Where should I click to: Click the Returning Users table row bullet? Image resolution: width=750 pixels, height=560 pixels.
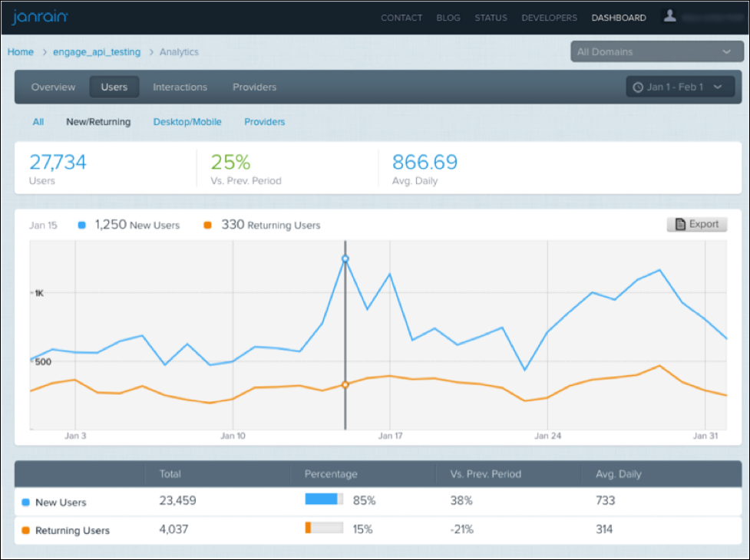coord(25,531)
